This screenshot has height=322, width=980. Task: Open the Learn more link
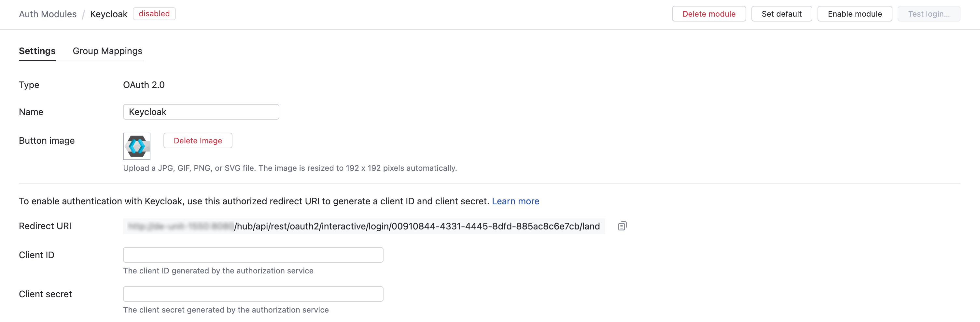pos(515,201)
